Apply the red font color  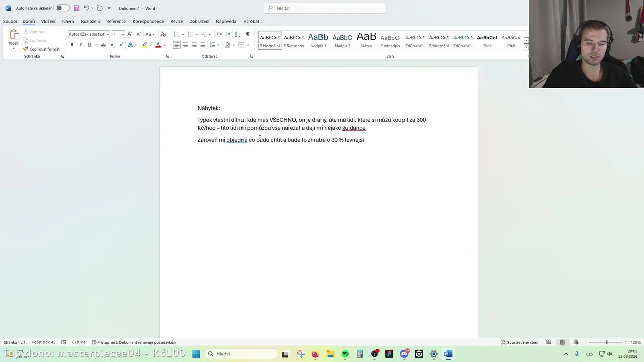158,45
